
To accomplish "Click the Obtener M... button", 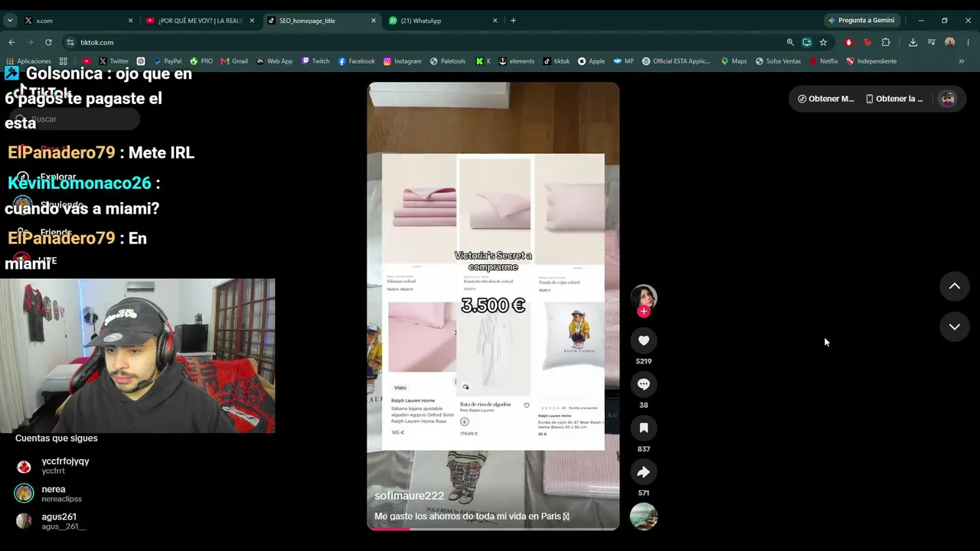I will click(x=825, y=99).
